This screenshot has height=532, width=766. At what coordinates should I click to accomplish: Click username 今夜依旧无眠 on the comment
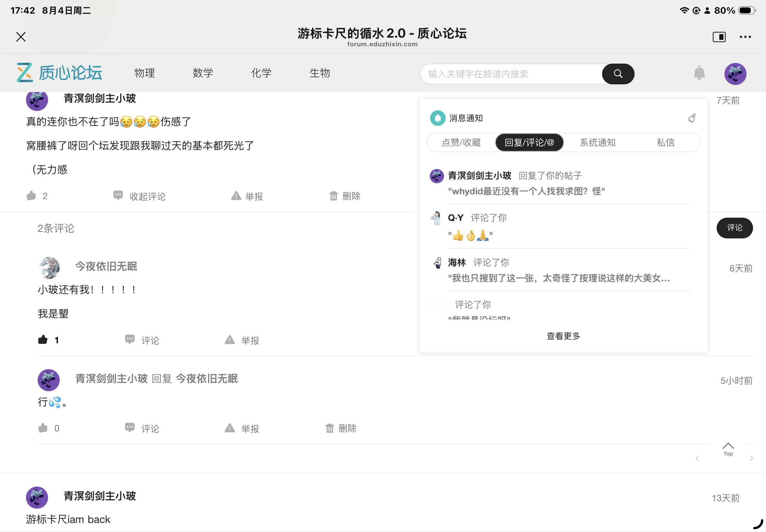[x=106, y=266]
